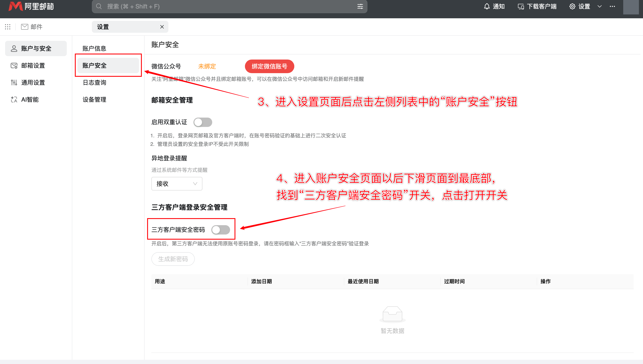Click the 通用设置 sliders icon
643x364 pixels.
click(14, 82)
